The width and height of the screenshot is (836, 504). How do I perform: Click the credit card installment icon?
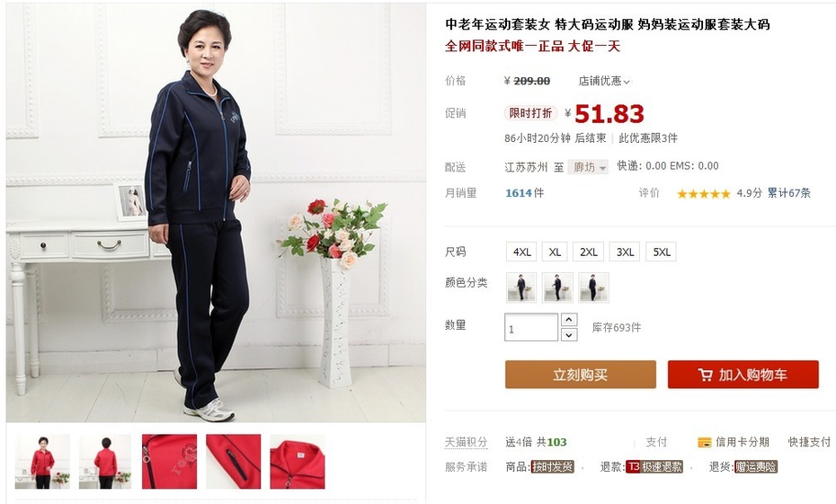coord(705,442)
